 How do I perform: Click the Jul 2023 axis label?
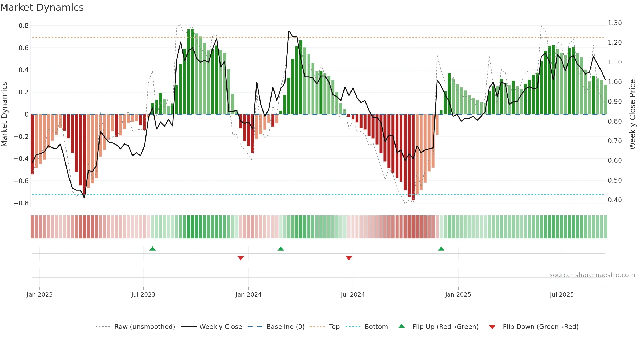pos(143,294)
